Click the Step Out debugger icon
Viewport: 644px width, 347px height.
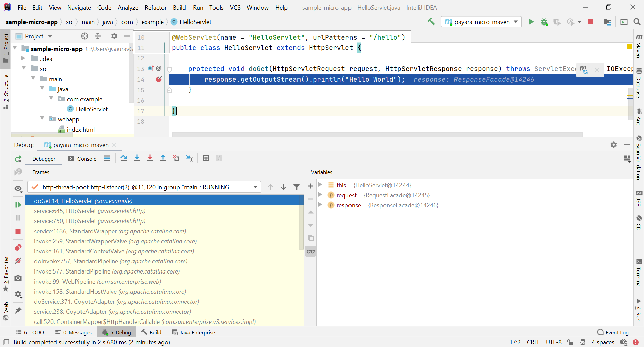[x=163, y=158]
